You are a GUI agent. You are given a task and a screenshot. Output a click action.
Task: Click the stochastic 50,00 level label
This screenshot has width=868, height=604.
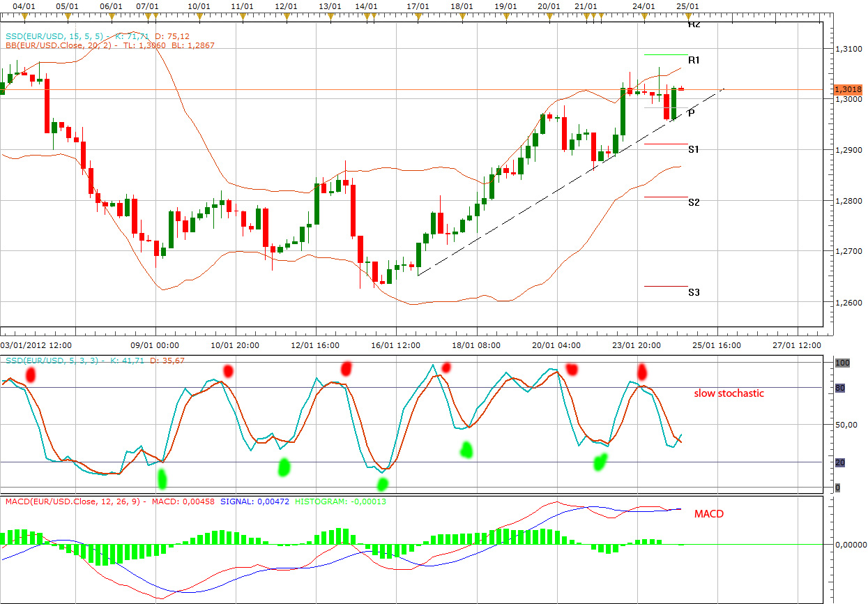tap(846, 425)
